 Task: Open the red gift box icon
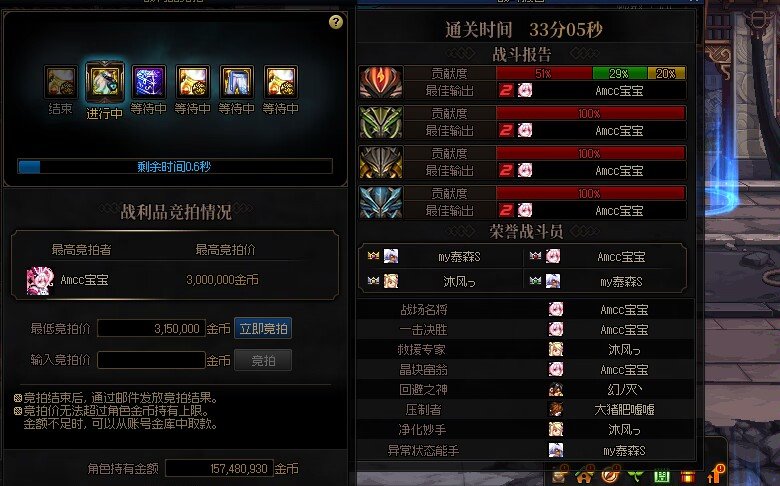pos(688,477)
